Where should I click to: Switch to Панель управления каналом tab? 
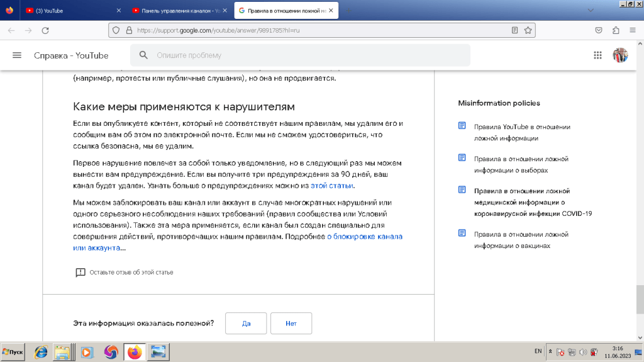(x=176, y=11)
